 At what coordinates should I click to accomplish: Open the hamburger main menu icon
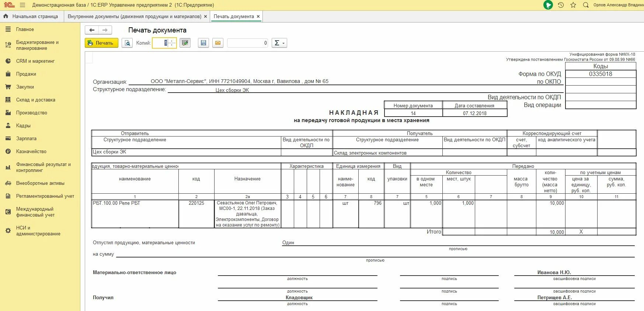pos(22,5)
